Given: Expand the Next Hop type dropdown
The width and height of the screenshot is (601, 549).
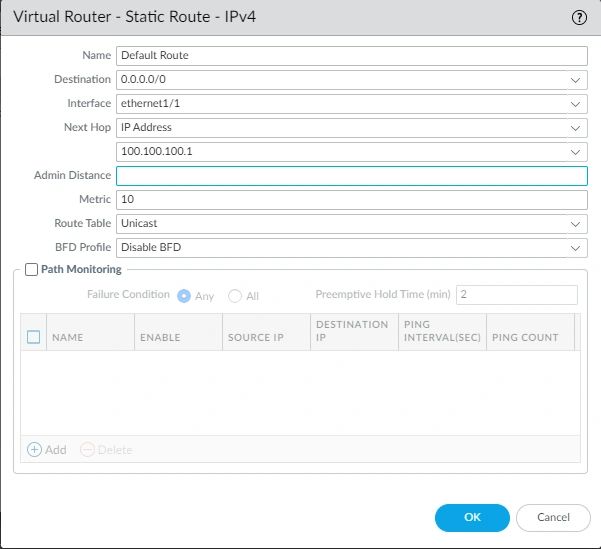Looking at the screenshot, I should (575, 128).
